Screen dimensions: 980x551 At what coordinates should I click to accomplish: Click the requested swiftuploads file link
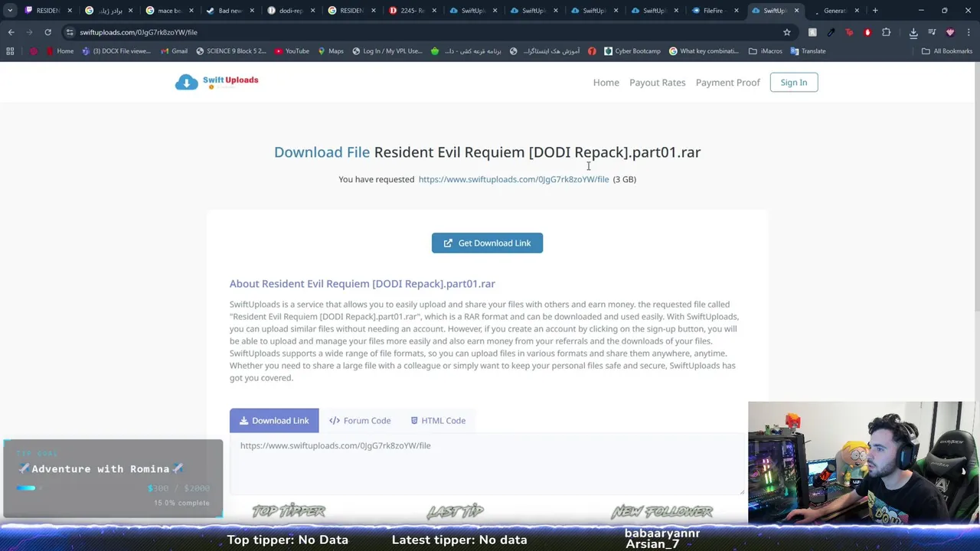point(514,179)
